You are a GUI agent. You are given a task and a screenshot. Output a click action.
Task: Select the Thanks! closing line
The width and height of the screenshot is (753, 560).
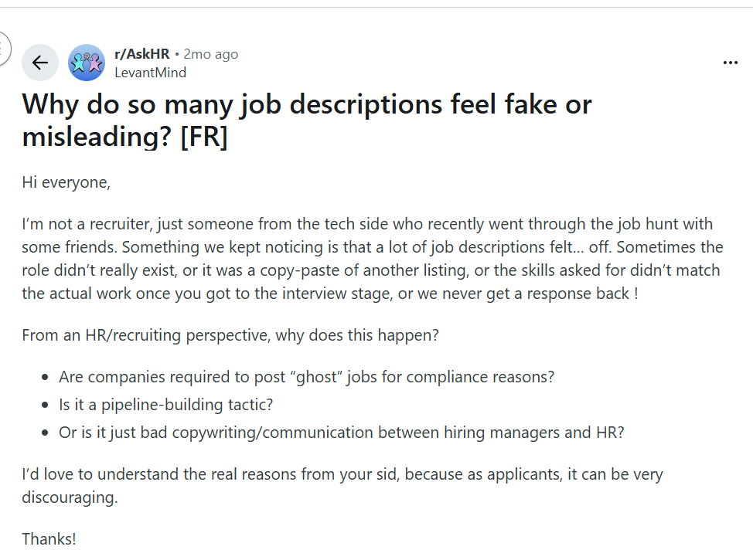(x=48, y=538)
